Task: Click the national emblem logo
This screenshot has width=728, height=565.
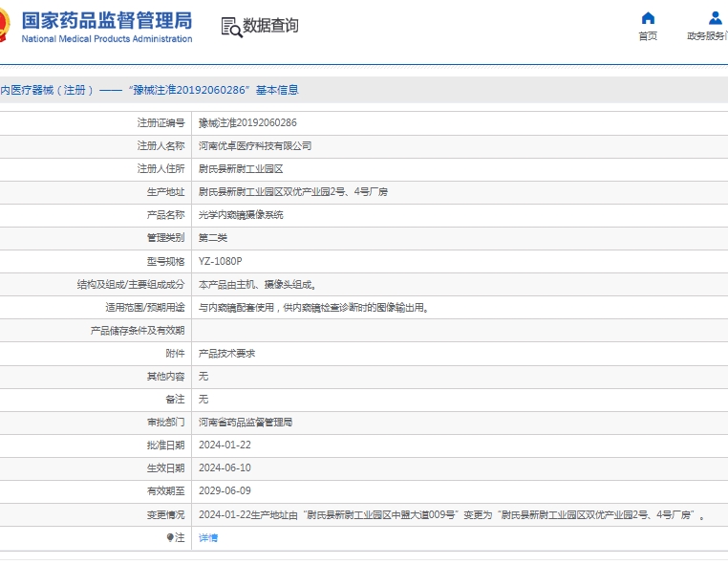Action: pyautogui.click(x=4, y=25)
